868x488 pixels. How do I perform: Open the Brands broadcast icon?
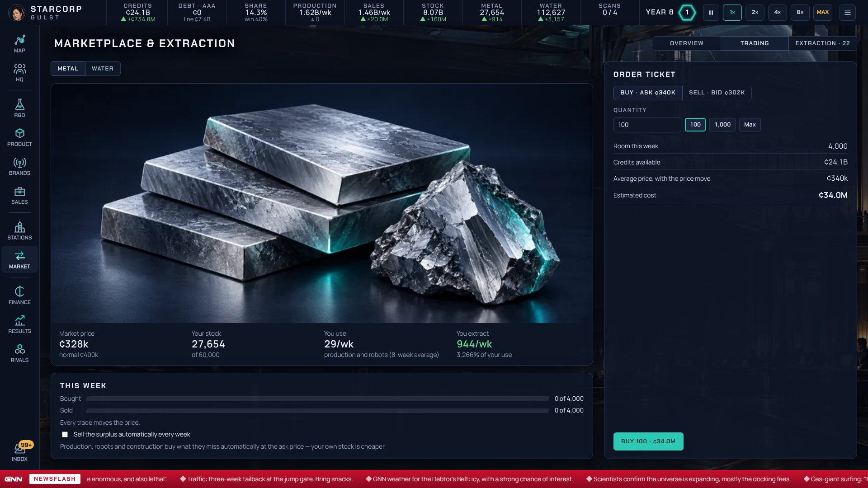coord(19,166)
